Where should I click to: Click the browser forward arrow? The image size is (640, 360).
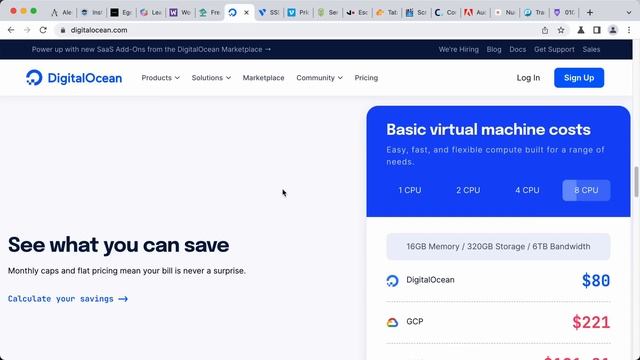pos(27,30)
